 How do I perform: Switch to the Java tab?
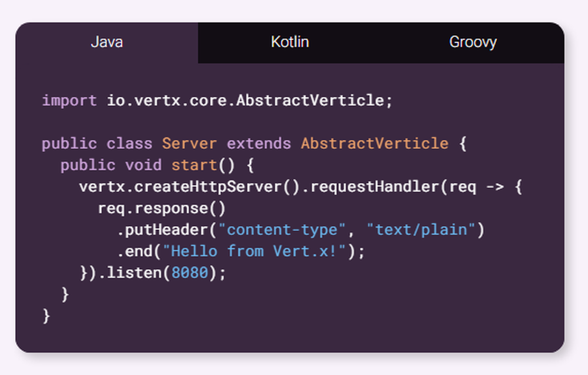click(106, 42)
